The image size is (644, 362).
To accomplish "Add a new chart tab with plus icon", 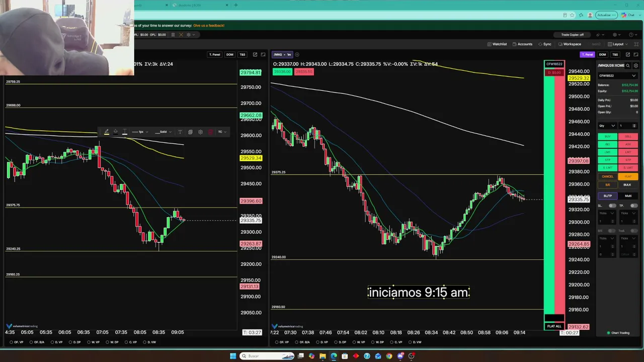I will click(297, 54).
